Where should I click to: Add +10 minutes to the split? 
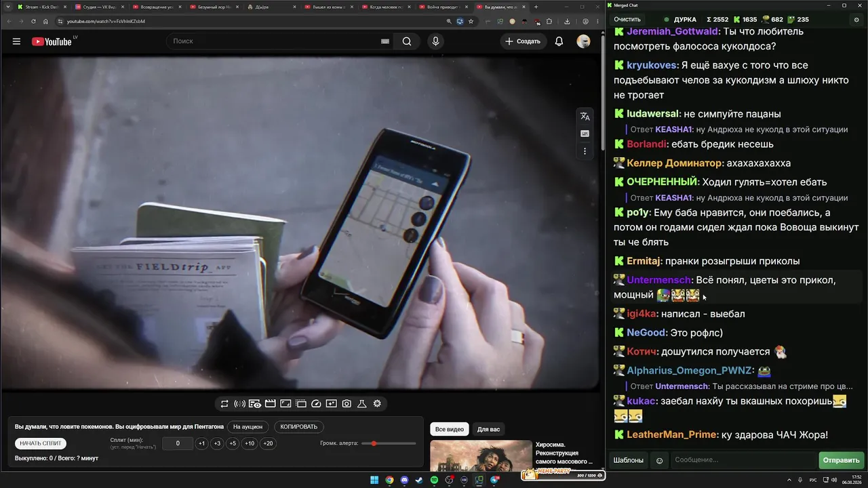250,443
